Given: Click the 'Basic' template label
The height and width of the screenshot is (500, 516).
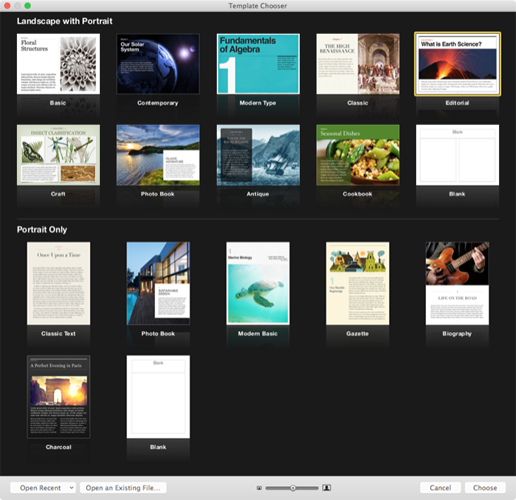Looking at the screenshot, I should click(x=58, y=103).
